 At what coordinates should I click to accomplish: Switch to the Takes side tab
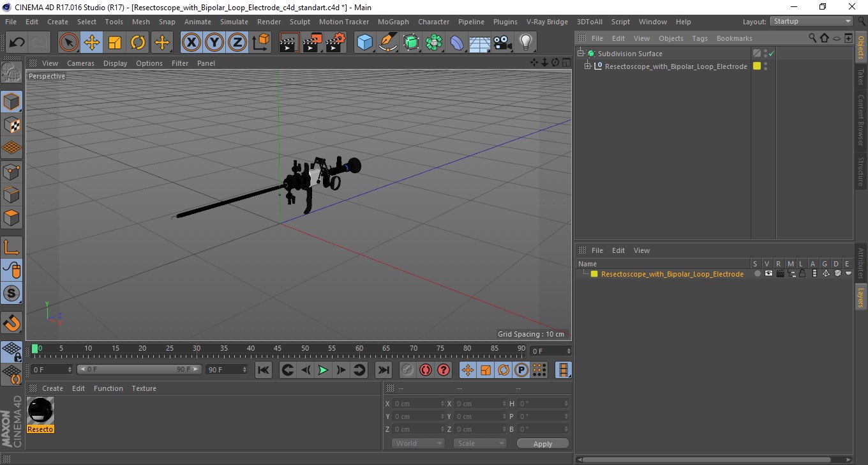861,77
